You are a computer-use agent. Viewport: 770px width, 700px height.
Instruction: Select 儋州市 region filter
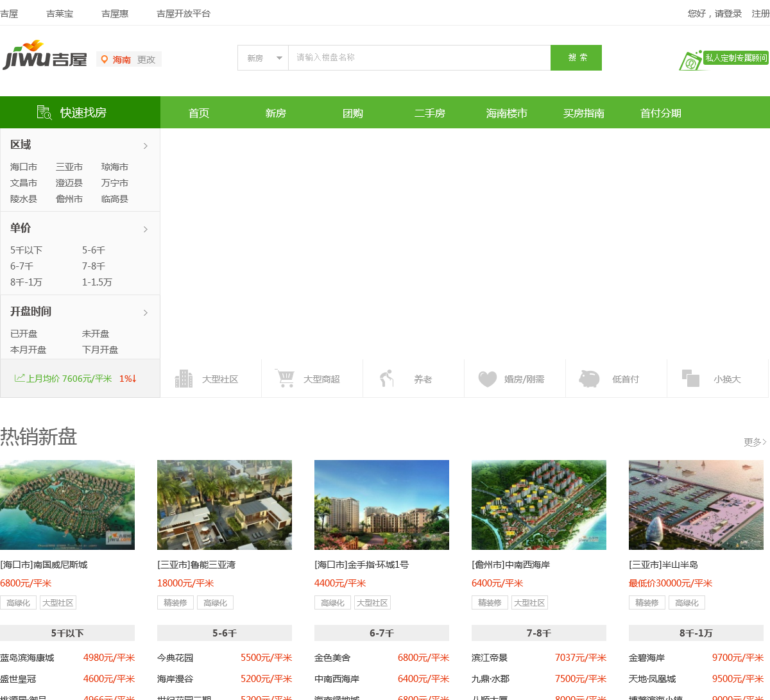click(69, 199)
